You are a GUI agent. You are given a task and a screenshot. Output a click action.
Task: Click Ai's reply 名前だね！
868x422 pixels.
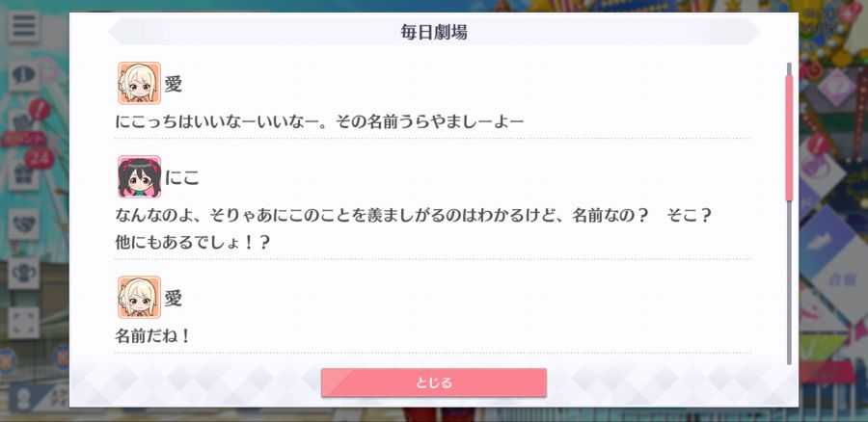152,335
